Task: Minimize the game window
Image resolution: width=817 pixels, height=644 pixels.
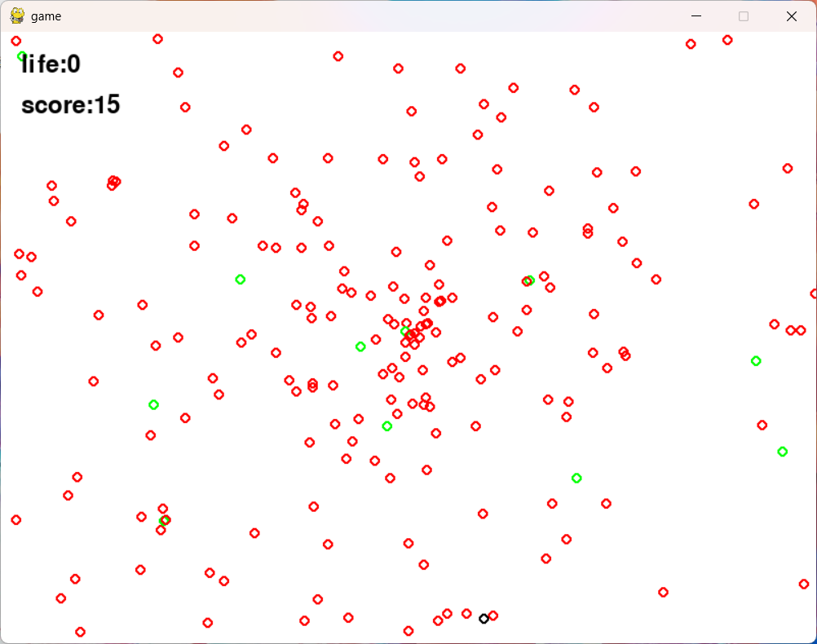Action: pos(696,16)
